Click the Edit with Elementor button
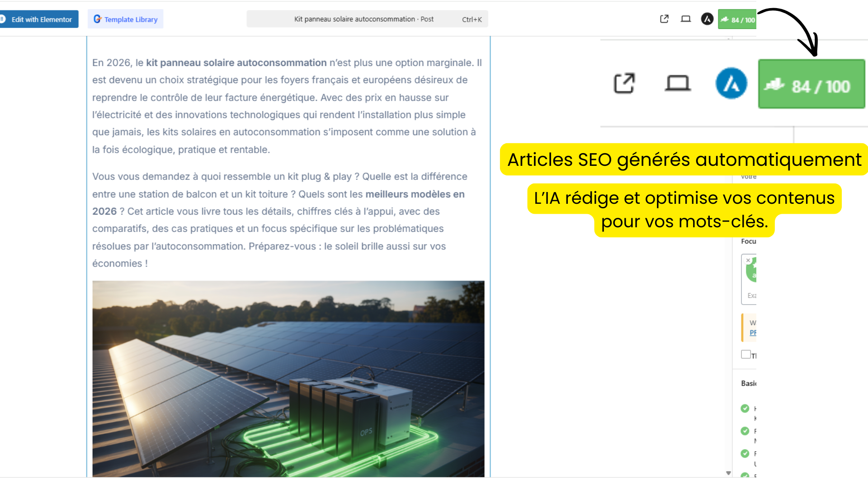The width and height of the screenshot is (868, 488). (38, 19)
